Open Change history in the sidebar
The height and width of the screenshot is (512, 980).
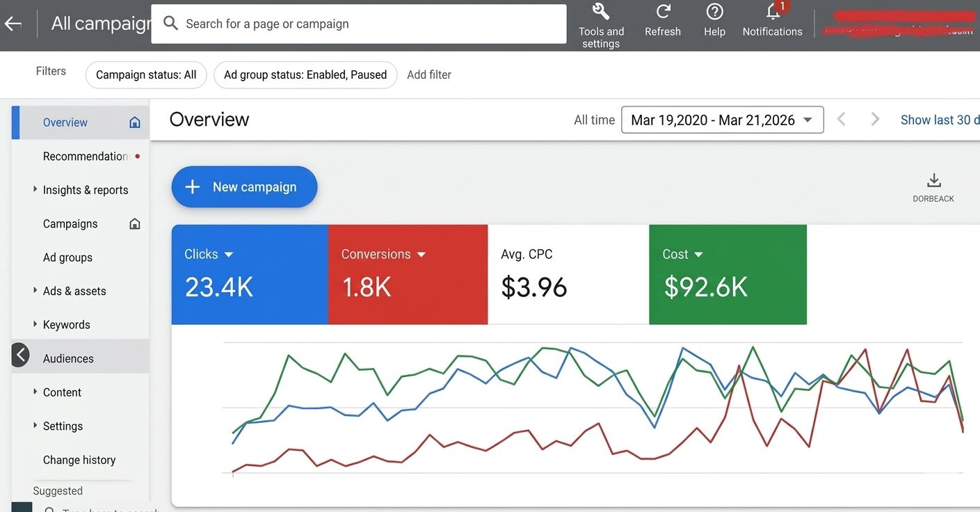click(x=81, y=460)
